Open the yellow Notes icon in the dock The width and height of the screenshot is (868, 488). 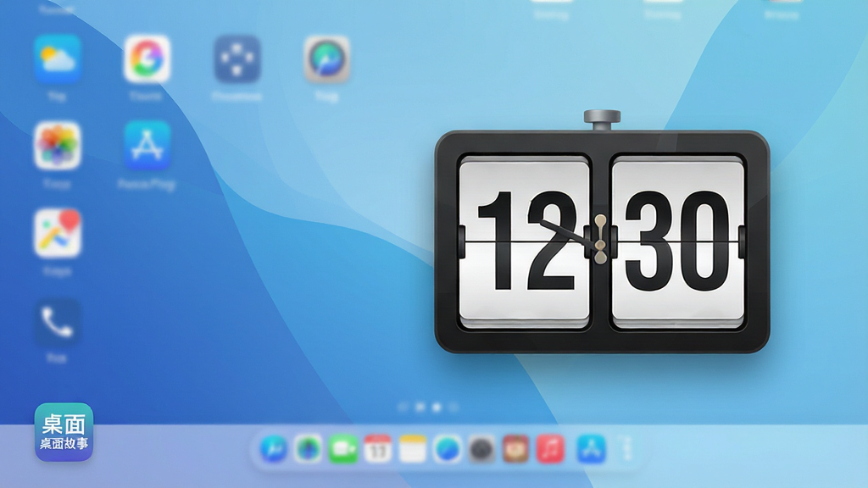click(x=413, y=449)
